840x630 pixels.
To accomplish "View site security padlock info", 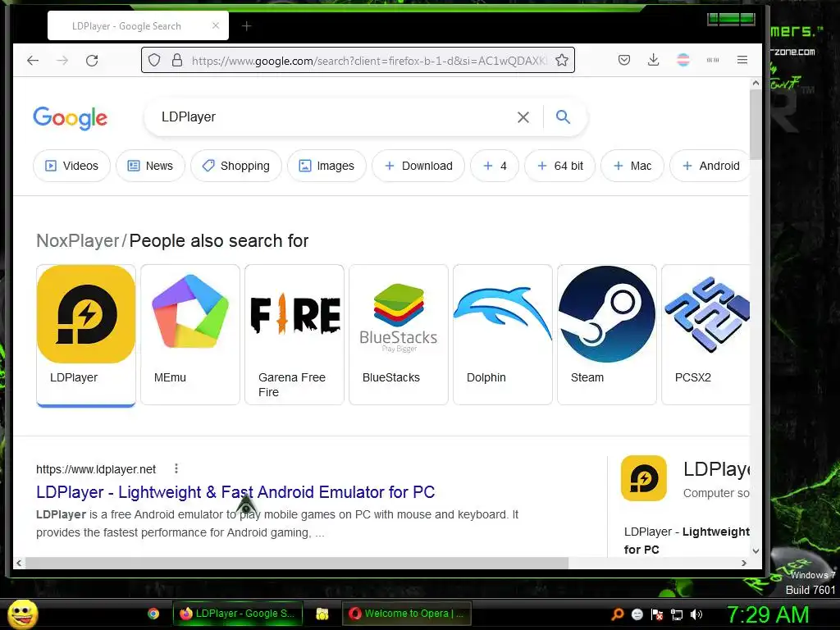I will pos(177,60).
